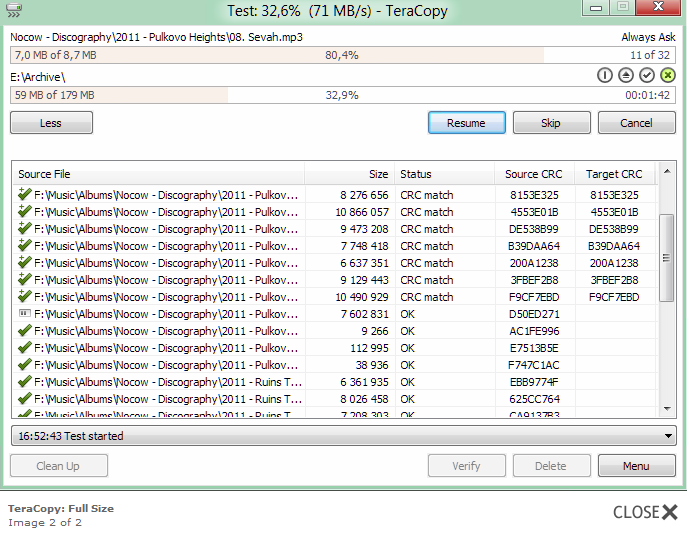Click status icon of the 9 129 443 row

click(25, 280)
